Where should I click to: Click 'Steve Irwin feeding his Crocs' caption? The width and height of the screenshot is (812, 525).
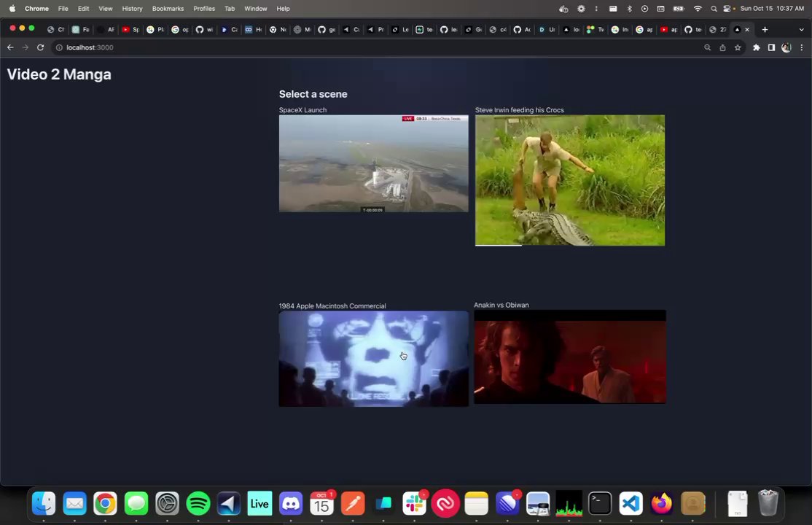tap(520, 110)
